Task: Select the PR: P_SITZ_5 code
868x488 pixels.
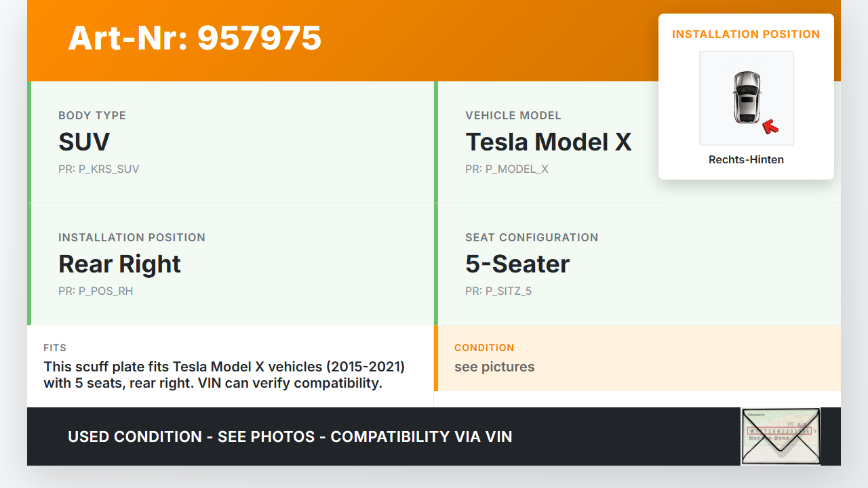Action: 498,291
